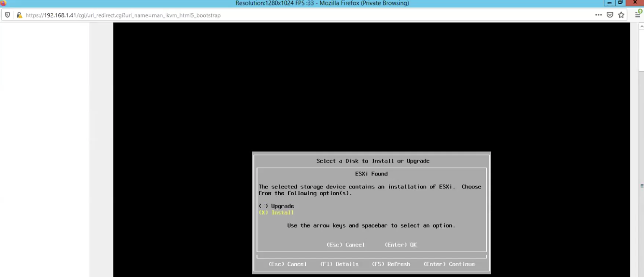Click (Enter) OK in ESXi Found dialog

400,245
